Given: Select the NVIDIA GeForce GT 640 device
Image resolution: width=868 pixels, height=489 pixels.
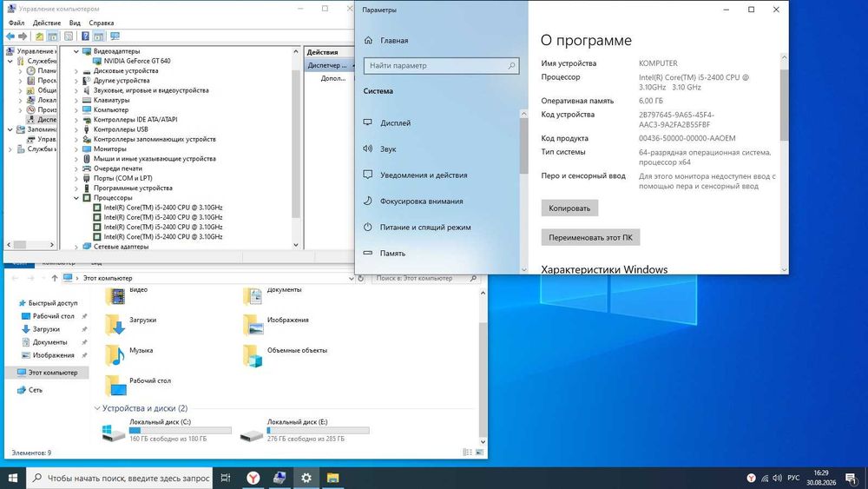Looking at the screenshot, I should [x=137, y=61].
